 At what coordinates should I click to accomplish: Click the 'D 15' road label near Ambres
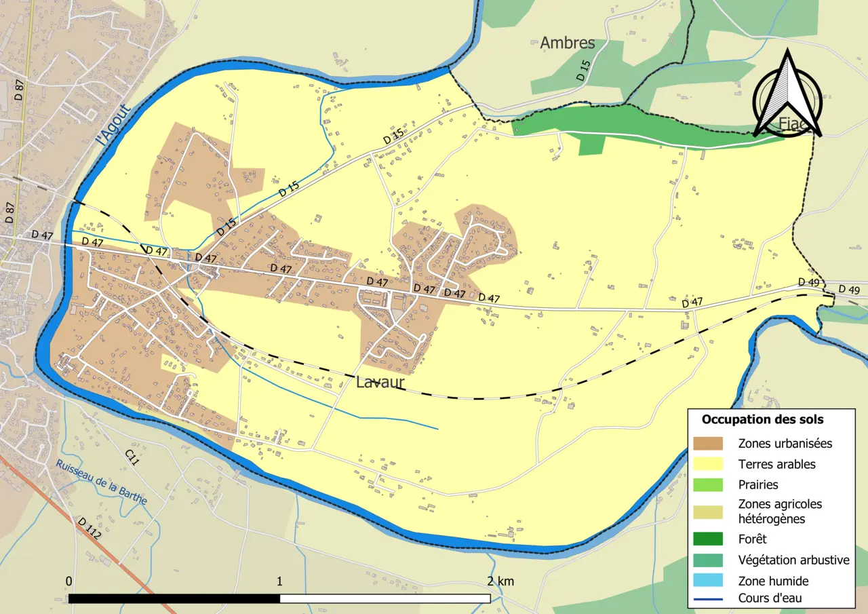(x=583, y=71)
